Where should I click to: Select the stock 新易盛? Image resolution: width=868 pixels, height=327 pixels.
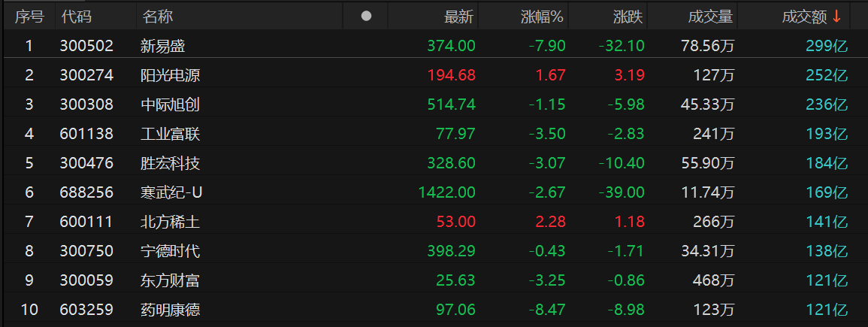tap(163, 46)
